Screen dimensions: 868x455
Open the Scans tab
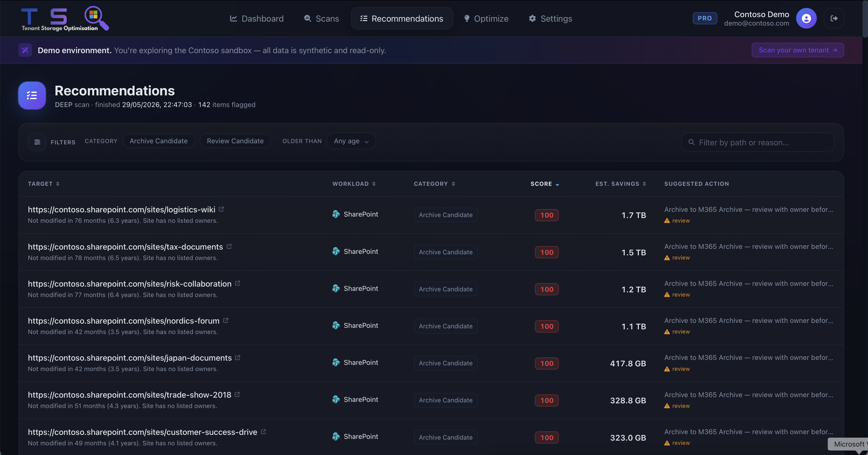pyautogui.click(x=321, y=19)
